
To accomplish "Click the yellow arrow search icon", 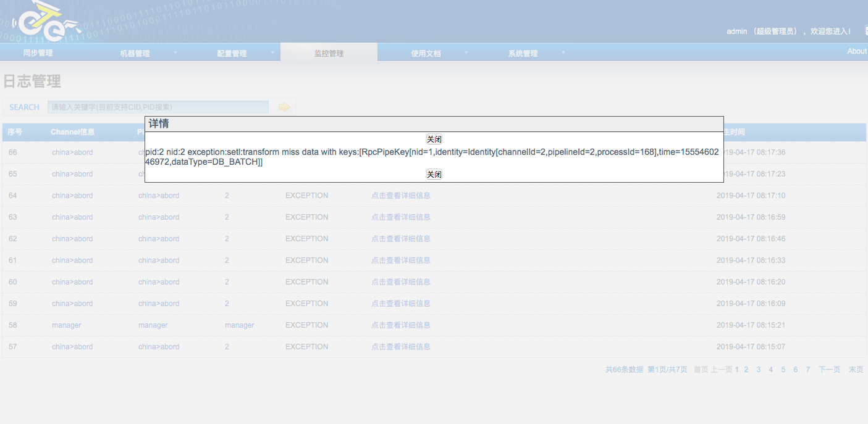I will click(284, 106).
